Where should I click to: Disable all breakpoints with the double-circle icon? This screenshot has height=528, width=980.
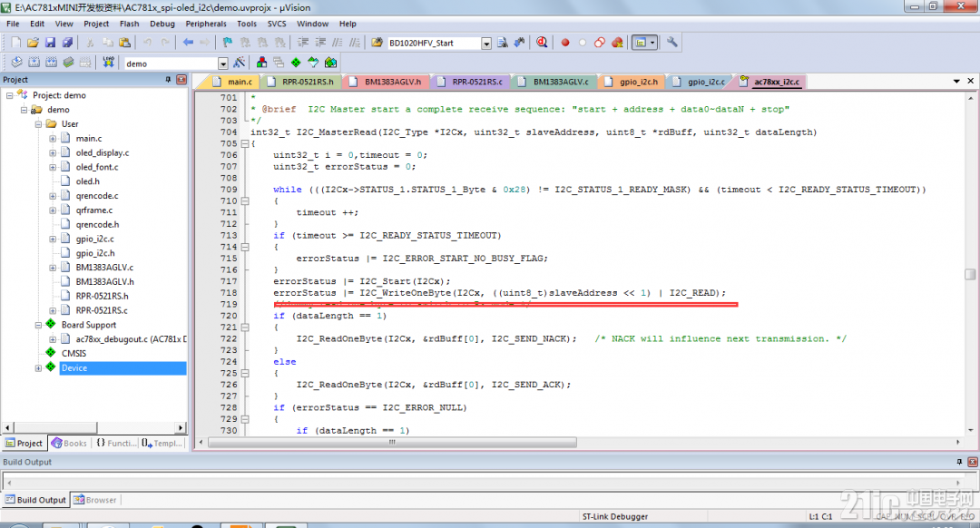point(600,43)
